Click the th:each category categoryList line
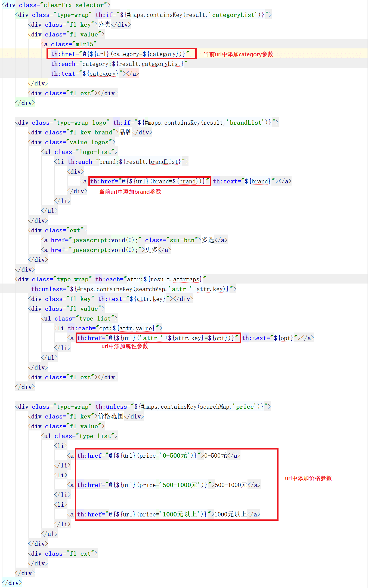 [119, 64]
